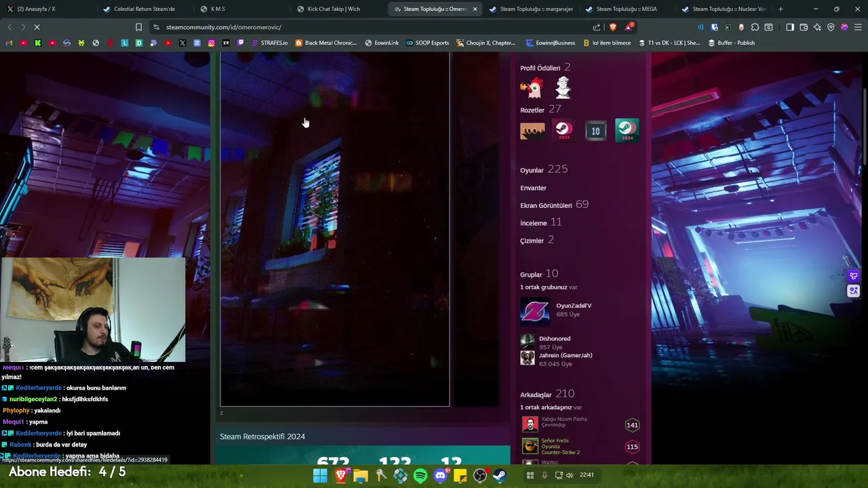This screenshot has width=868, height=488.
Task: Open the İnceleme reviews link
Action: pyautogui.click(x=540, y=222)
